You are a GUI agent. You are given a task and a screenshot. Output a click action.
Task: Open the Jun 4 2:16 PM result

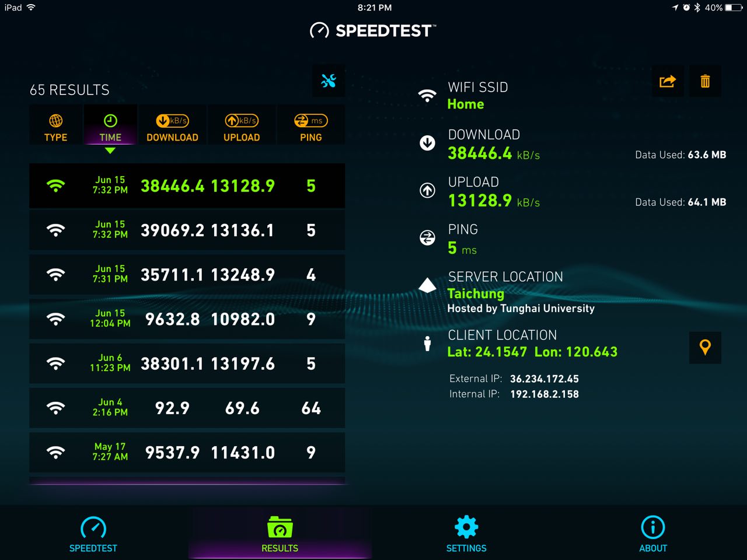pyautogui.click(x=187, y=408)
